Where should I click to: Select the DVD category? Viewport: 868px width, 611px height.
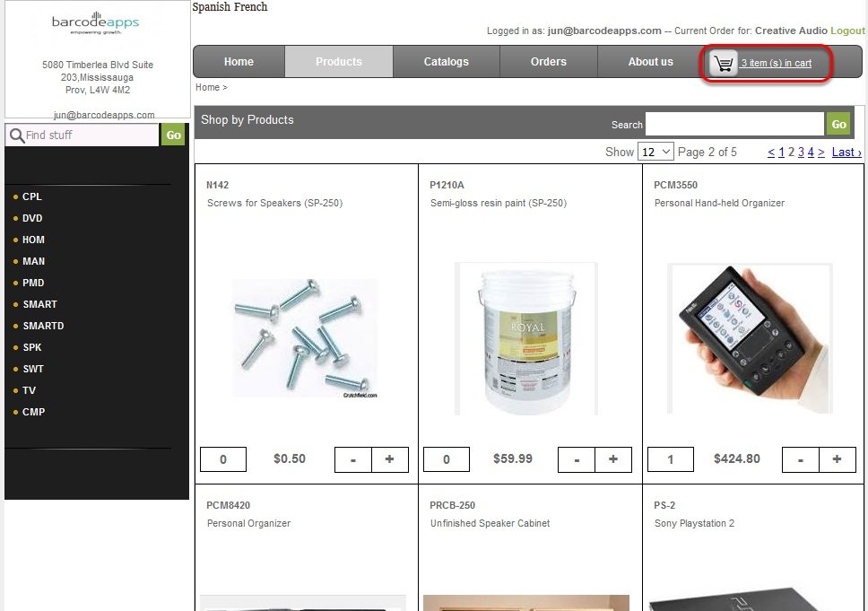click(32, 218)
